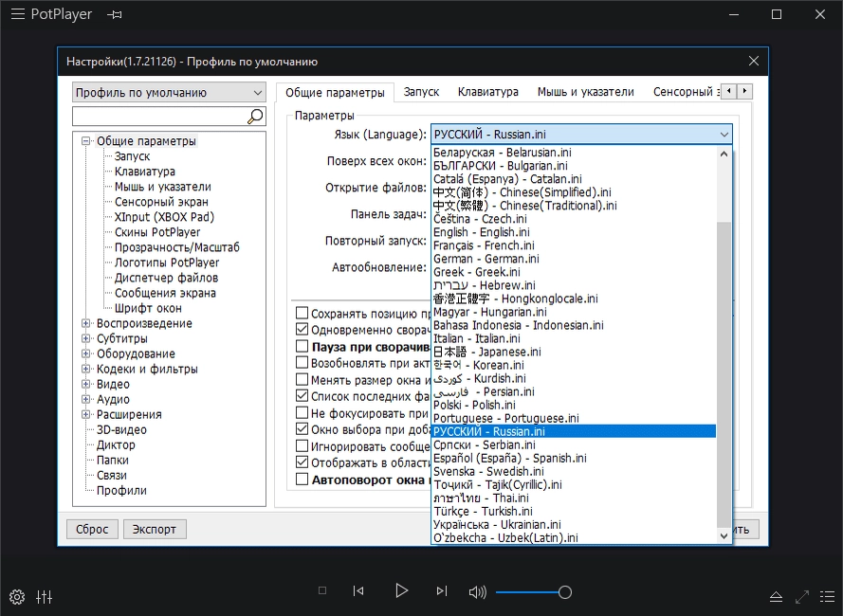Expand the 'Видео' tree node
Screen dimensions: 843x616
pyautogui.click(x=85, y=384)
